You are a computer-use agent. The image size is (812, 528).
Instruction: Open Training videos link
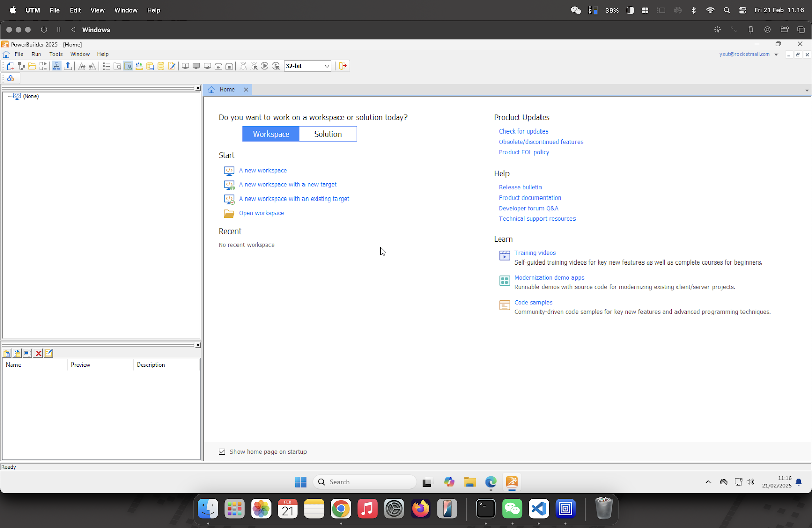(x=535, y=253)
